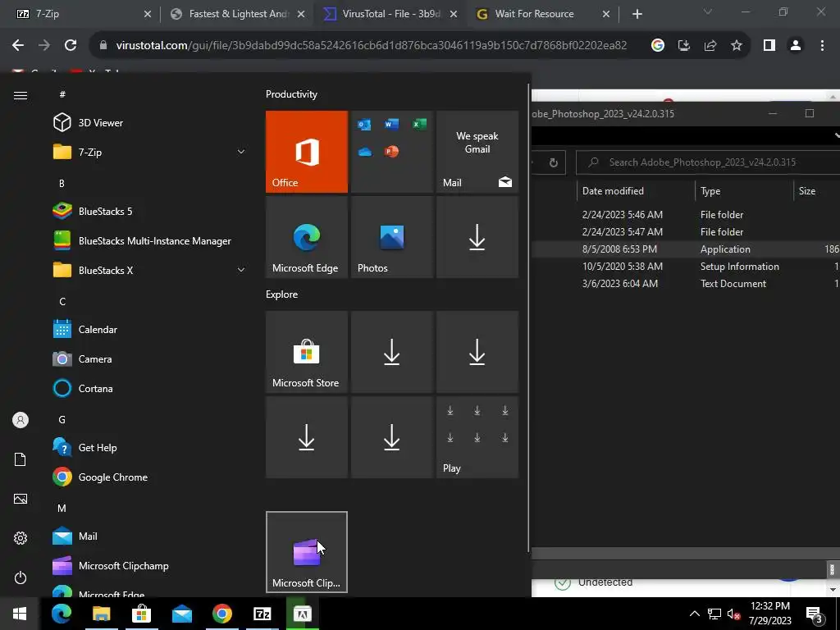The image size is (840, 630).
Task: Open the Mail live tile
Action: click(x=477, y=152)
